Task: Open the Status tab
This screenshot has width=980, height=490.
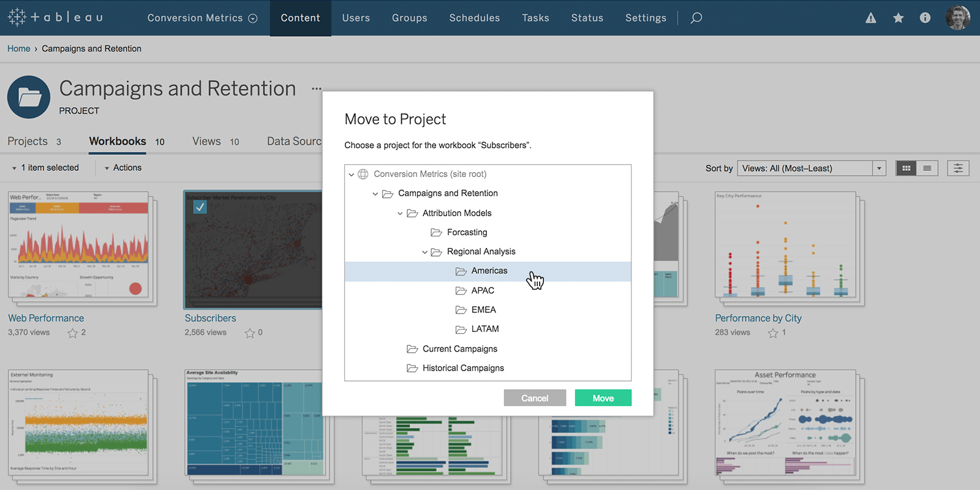Action: (x=587, y=18)
